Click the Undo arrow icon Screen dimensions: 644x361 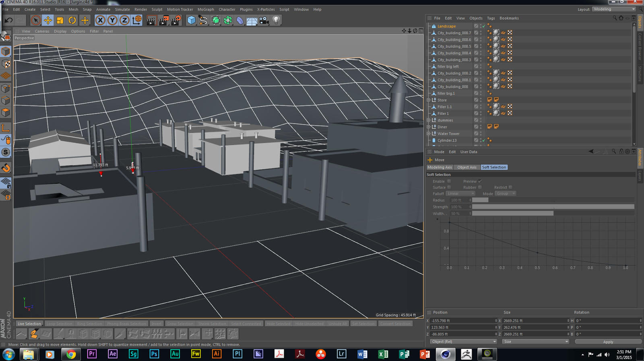coord(8,20)
